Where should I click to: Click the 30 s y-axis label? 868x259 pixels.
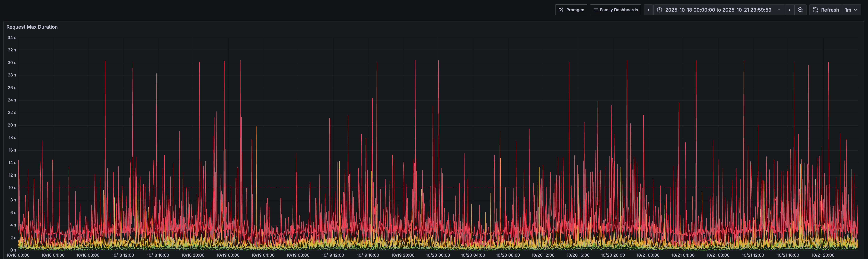tap(12, 63)
